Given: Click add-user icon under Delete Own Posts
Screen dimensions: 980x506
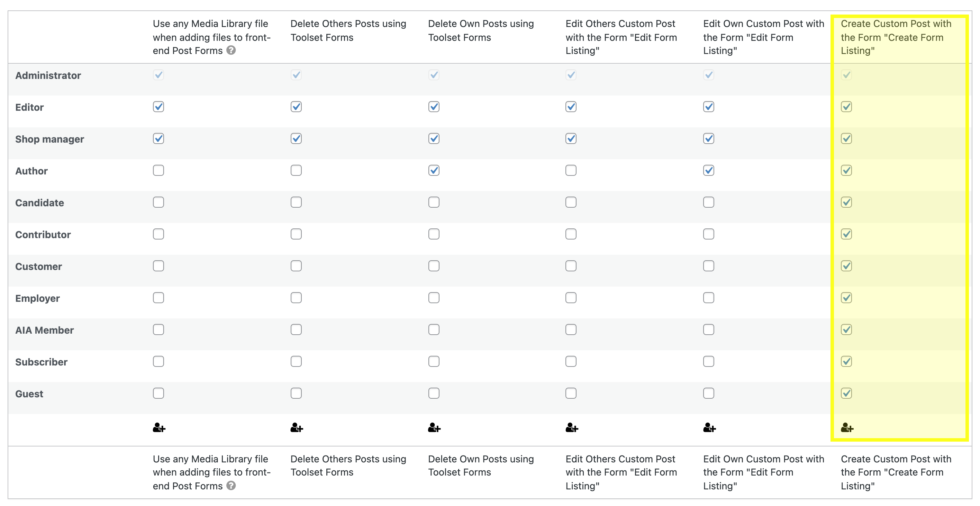Looking at the screenshot, I should [434, 428].
